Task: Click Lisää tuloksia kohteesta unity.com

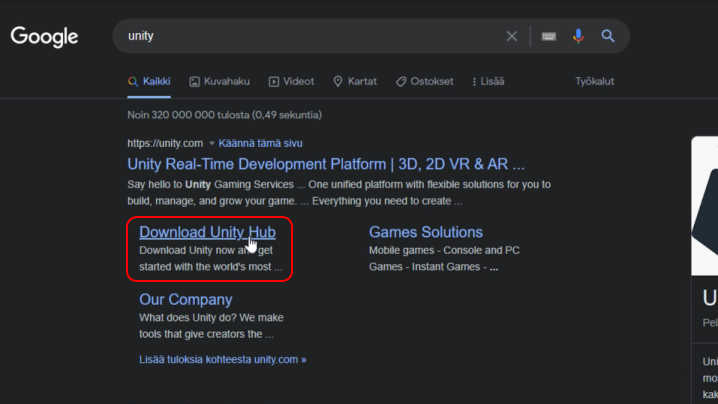Action: 223,360
